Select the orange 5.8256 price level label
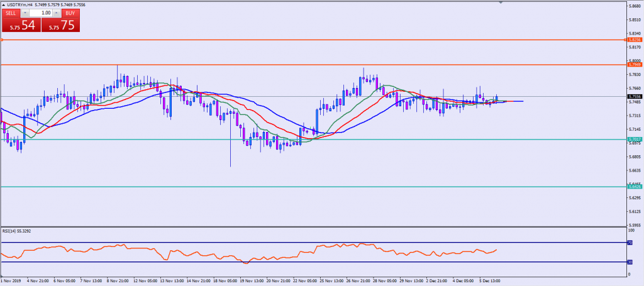The width and height of the screenshot is (644, 286). [x=634, y=40]
